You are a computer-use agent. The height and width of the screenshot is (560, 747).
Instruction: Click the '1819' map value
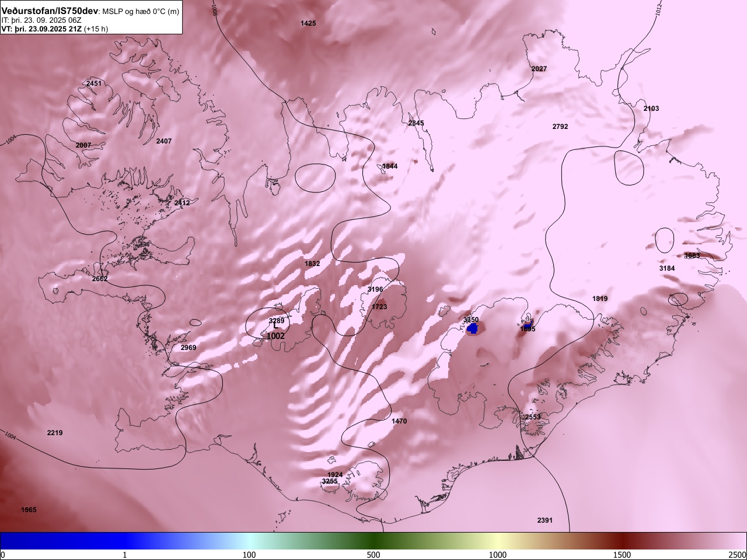tap(600, 299)
